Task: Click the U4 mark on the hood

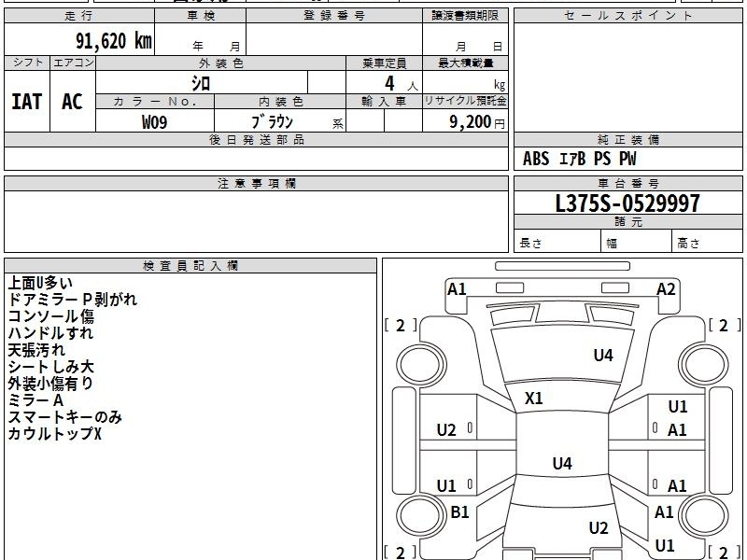Action: click(x=603, y=355)
